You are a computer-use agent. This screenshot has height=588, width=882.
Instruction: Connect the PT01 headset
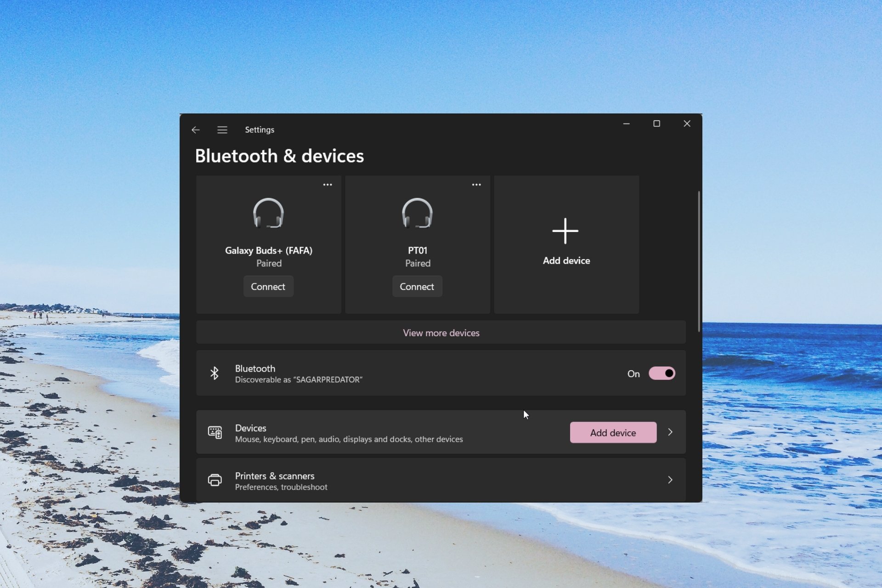pos(417,287)
